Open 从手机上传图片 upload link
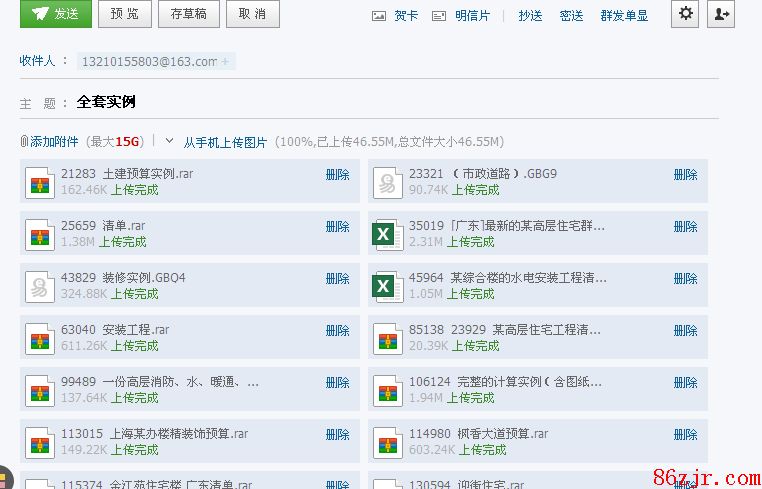Image resolution: width=762 pixels, height=489 pixels. coord(225,142)
